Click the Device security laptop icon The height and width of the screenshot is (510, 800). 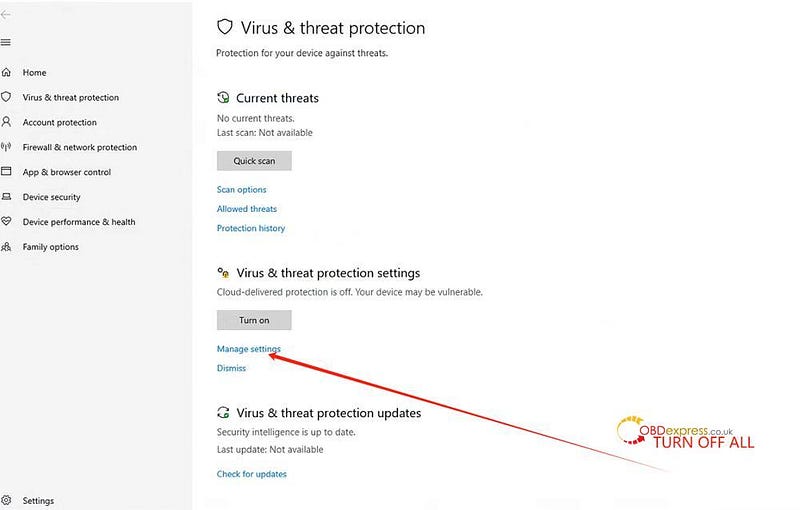tap(6, 196)
